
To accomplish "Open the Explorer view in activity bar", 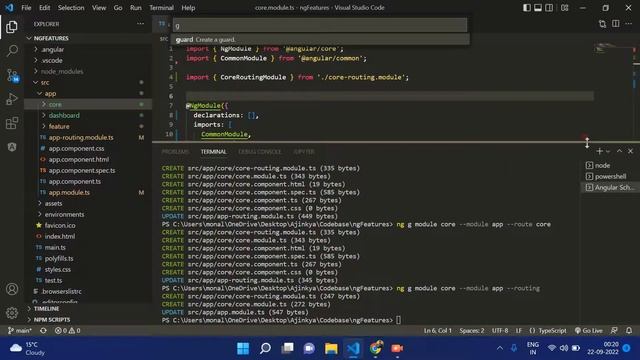I will 12,27.
